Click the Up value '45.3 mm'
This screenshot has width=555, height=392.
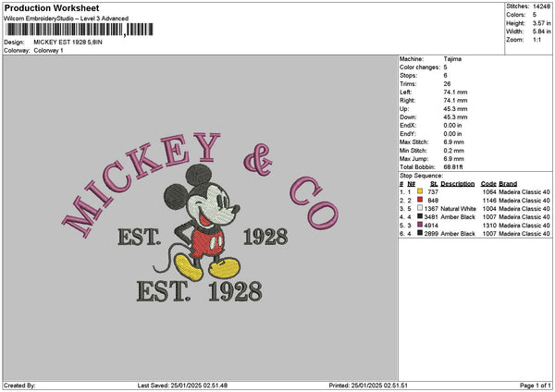455,109
